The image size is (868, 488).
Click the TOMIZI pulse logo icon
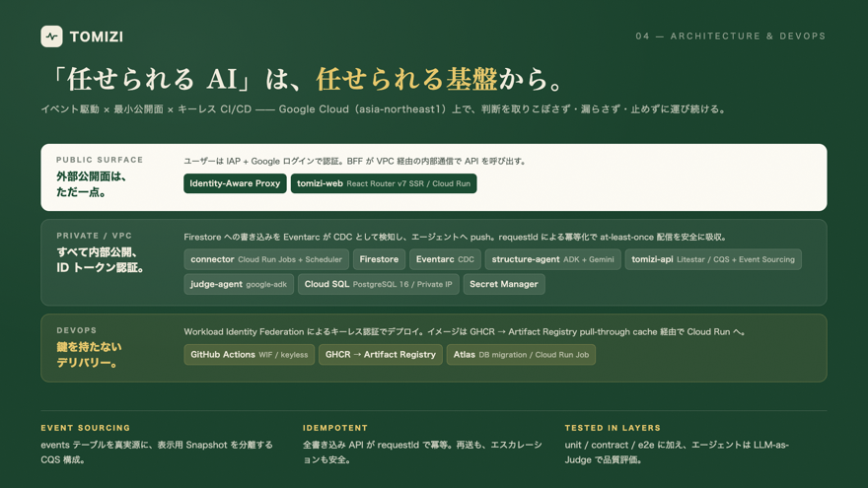pos(51,36)
